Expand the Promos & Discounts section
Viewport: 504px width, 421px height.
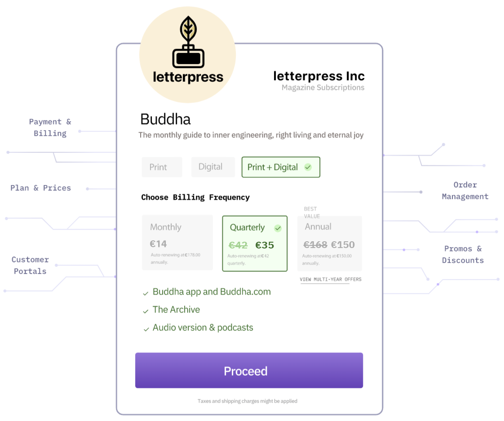[463, 254]
